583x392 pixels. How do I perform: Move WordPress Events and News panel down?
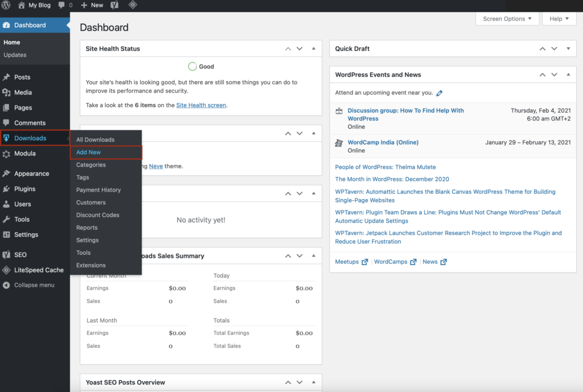point(555,75)
